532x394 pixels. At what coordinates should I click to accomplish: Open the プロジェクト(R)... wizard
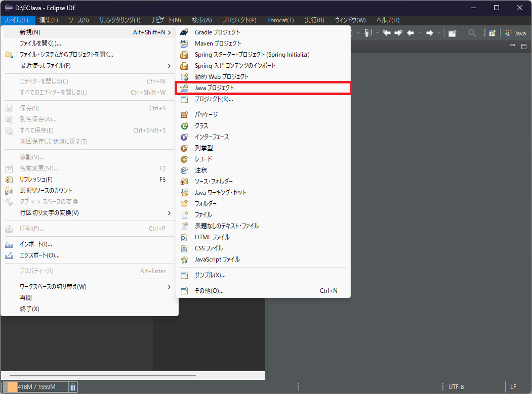(263, 99)
